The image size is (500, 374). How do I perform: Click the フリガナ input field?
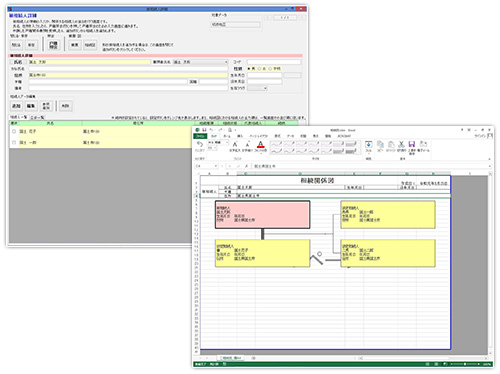[x=128, y=69]
